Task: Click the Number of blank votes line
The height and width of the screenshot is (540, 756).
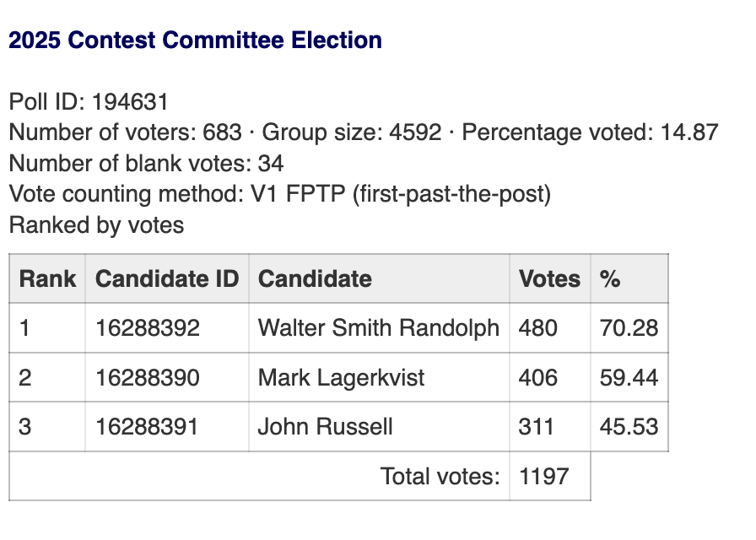Action: coord(146,164)
